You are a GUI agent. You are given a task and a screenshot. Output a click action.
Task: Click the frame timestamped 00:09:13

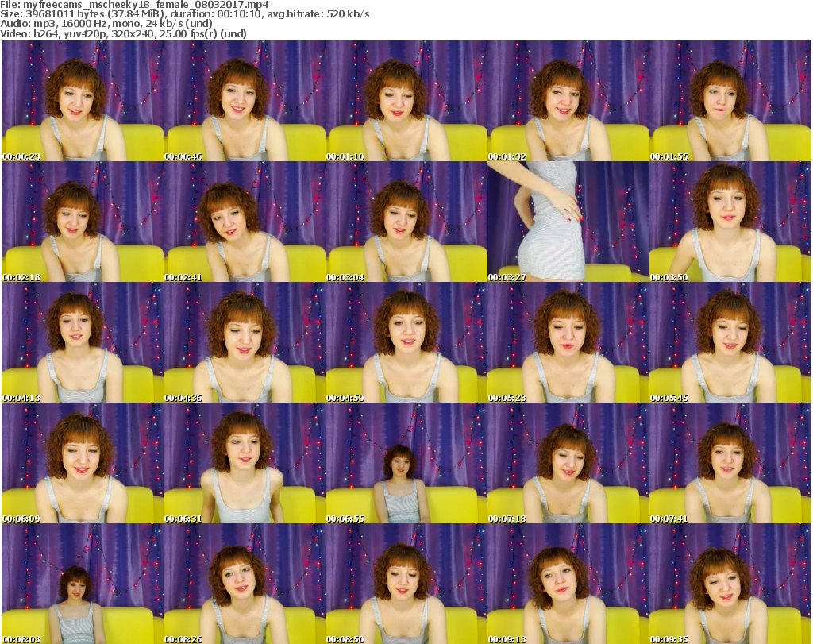(x=568, y=584)
